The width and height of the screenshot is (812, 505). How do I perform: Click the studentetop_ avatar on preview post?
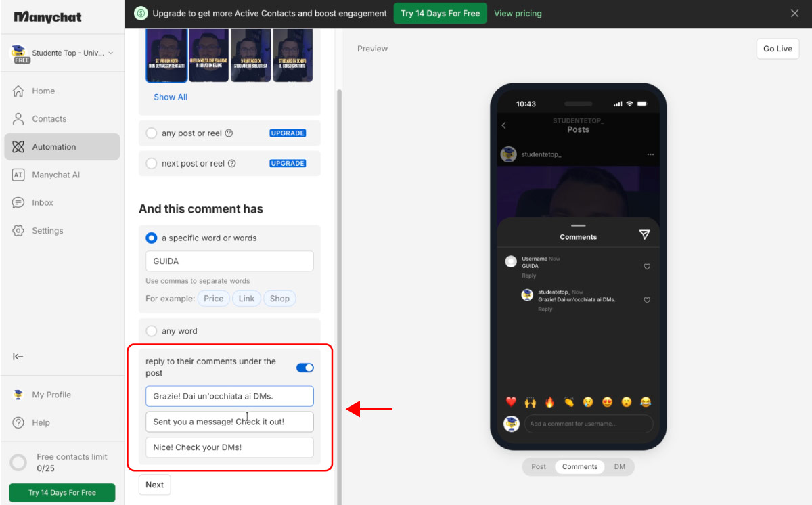tap(508, 154)
